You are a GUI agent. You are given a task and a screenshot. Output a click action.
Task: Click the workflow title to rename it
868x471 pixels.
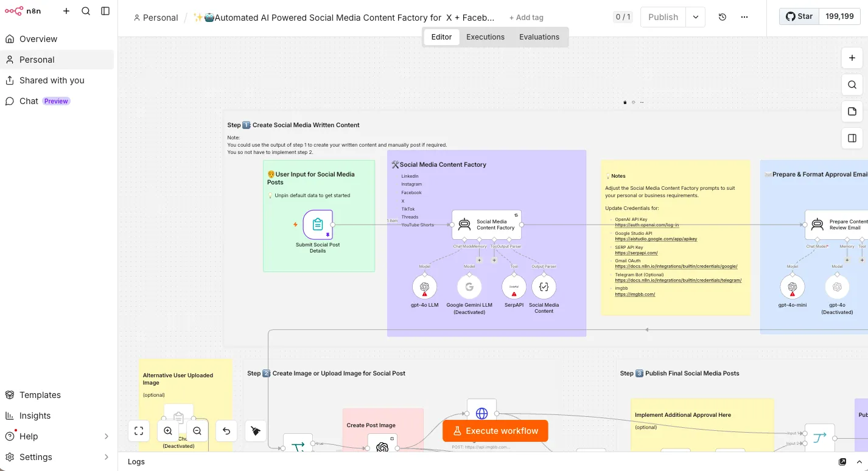point(344,18)
